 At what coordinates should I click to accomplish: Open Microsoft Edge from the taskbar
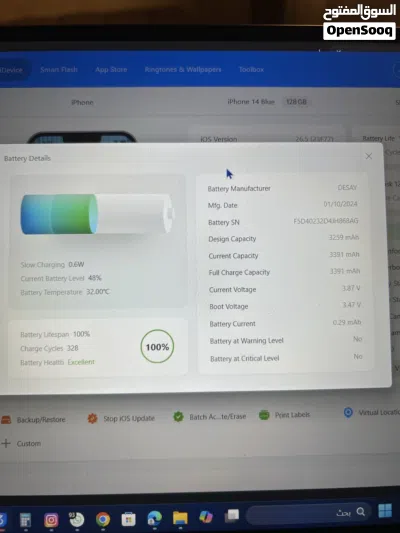(x=154, y=519)
